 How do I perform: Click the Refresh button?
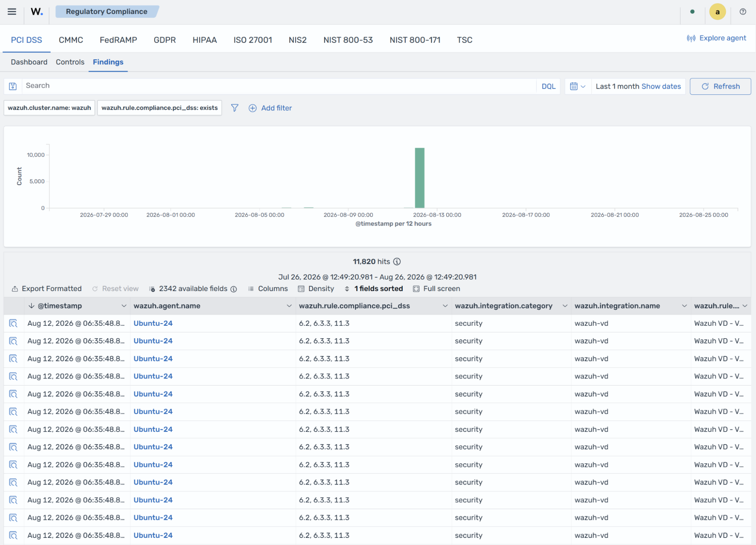720,87
